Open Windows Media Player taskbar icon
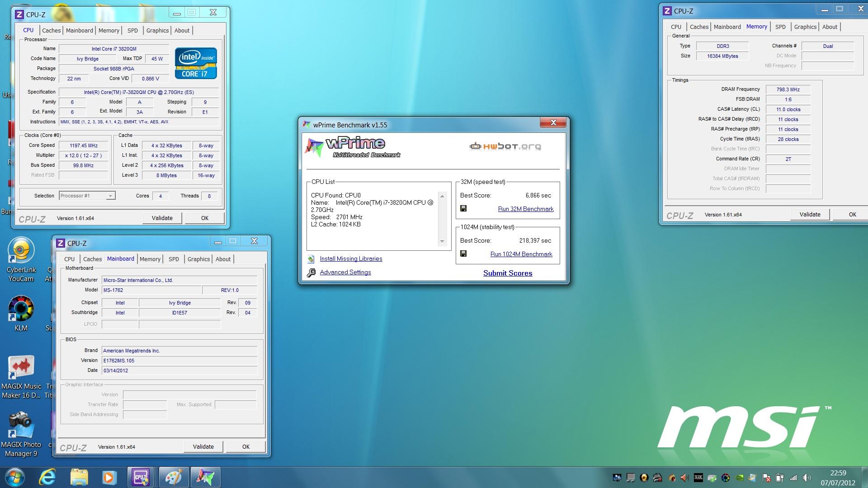Viewport: 868px width, 488px height. 109,477
